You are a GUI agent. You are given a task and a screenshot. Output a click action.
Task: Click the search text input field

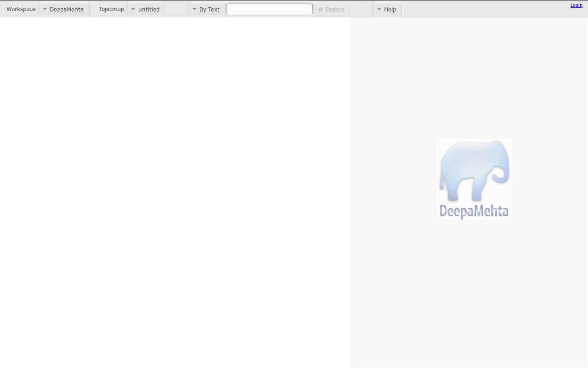pos(269,9)
